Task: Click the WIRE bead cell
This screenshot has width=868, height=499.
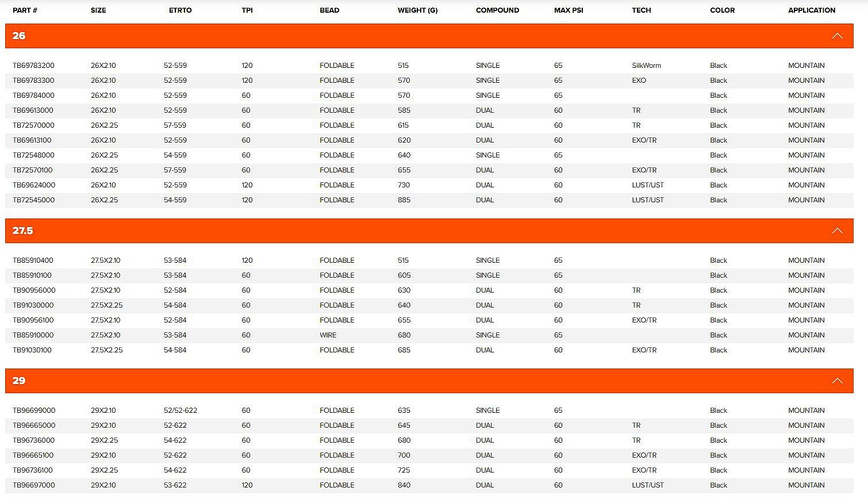Action: point(328,335)
